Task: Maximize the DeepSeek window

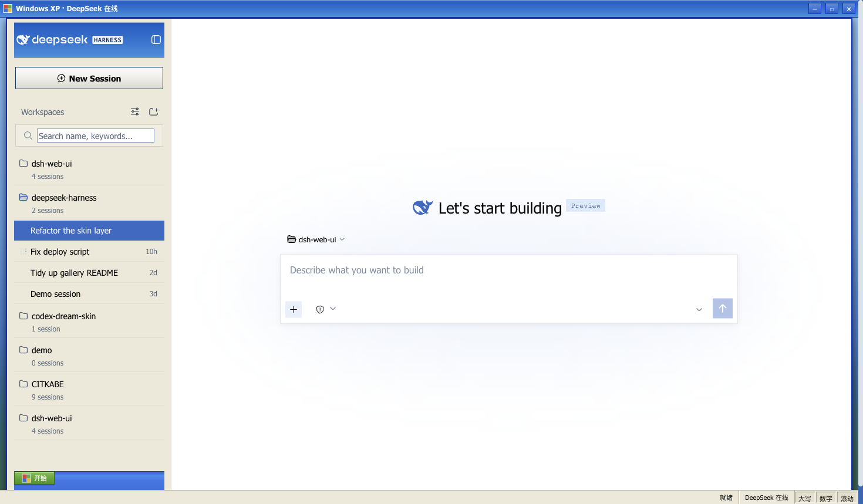Action: click(832, 8)
